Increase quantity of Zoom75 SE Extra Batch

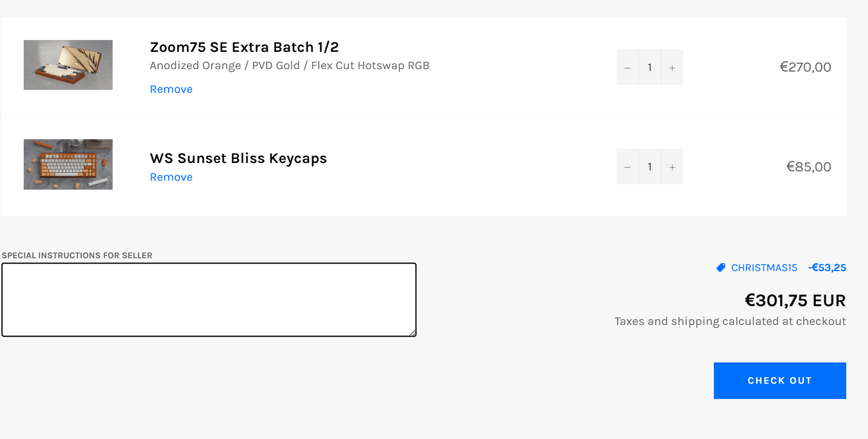point(672,67)
